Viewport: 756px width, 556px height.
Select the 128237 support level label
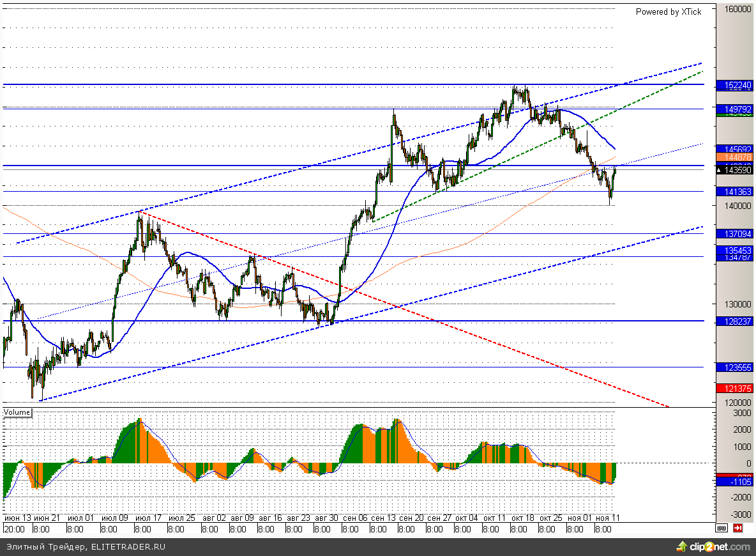click(x=734, y=321)
